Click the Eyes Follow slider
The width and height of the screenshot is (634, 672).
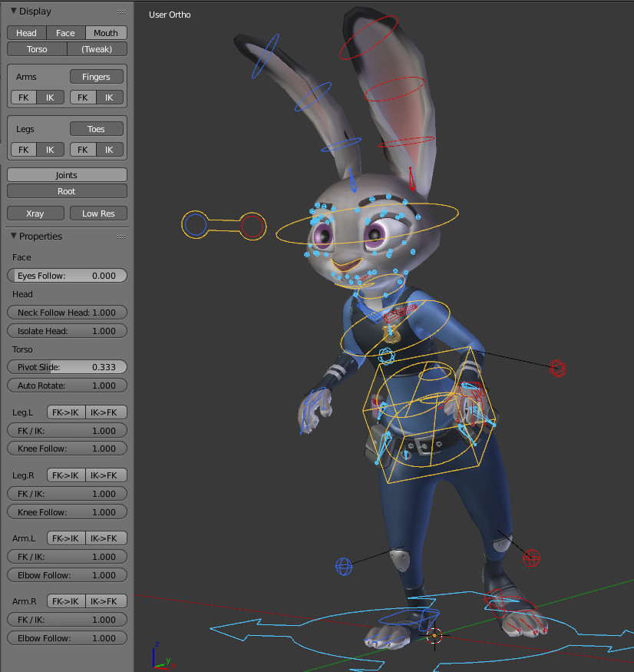67,276
